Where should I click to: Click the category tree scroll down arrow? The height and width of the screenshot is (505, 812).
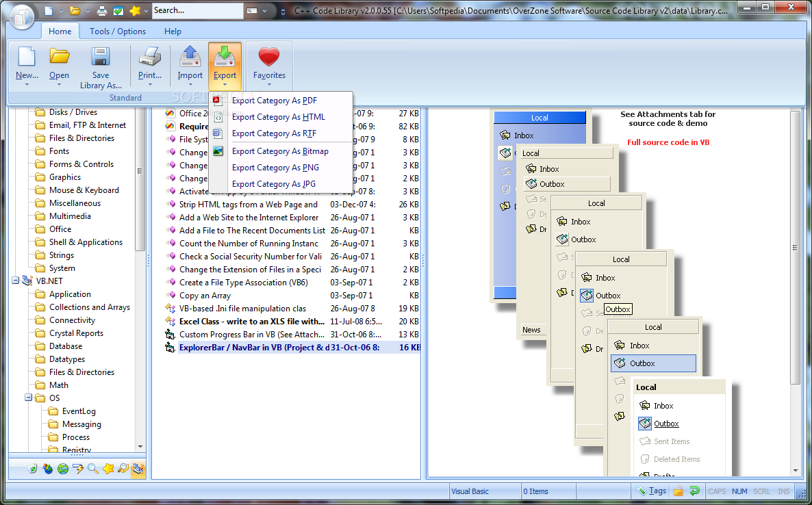(x=140, y=447)
